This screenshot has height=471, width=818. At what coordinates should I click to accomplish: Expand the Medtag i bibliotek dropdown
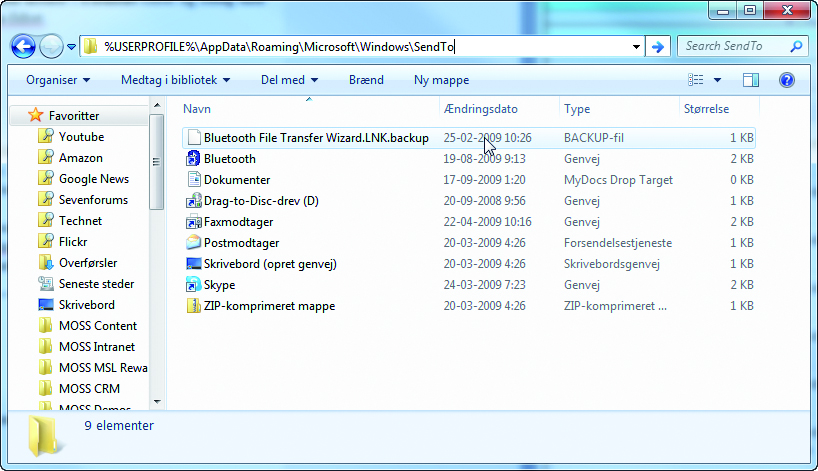click(x=175, y=80)
